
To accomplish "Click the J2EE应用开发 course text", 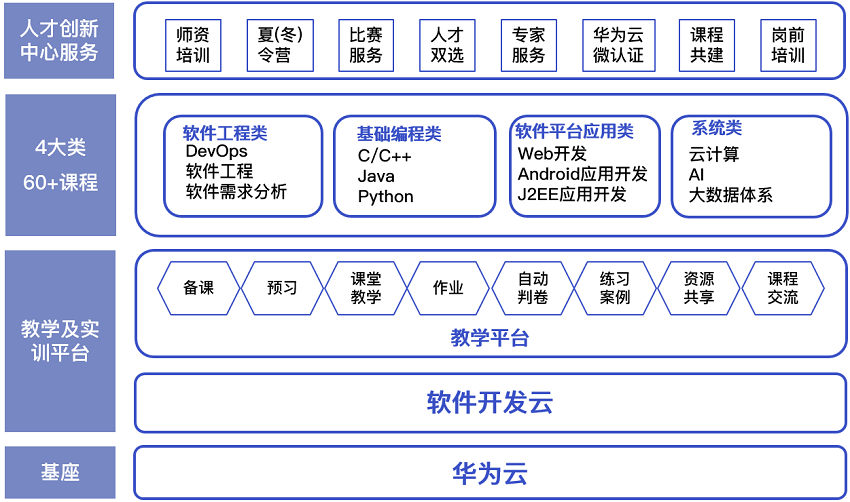I will tap(572, 194).
